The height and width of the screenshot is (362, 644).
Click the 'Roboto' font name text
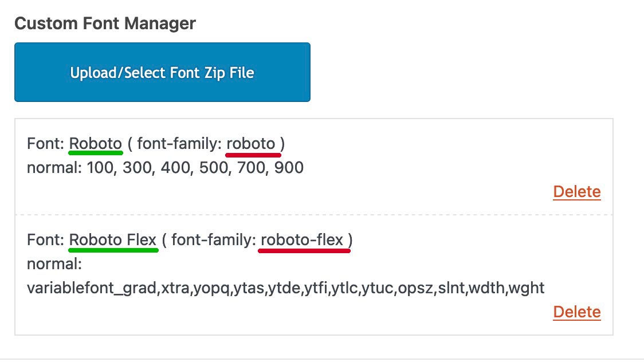point(95,144)
